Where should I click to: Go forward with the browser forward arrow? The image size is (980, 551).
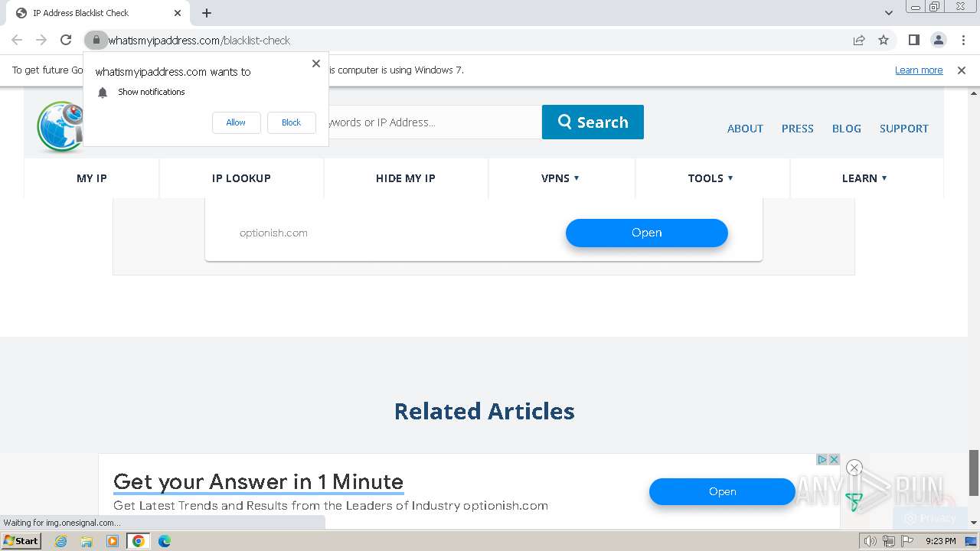tap(41, 40)
